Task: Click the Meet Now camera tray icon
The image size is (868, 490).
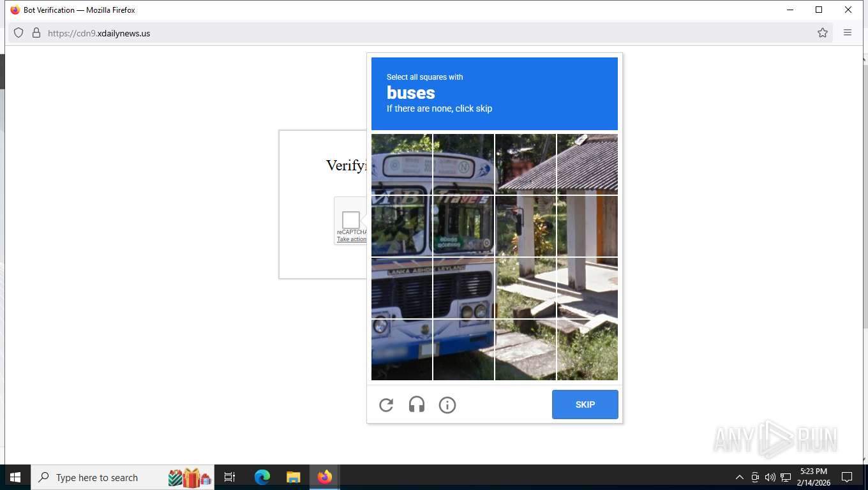Action: point(755,477)
